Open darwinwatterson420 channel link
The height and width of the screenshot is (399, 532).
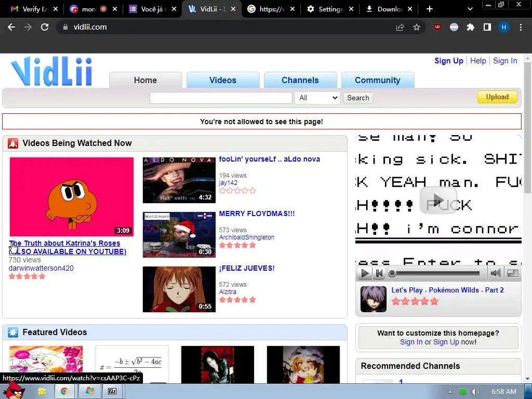[41, 268]
